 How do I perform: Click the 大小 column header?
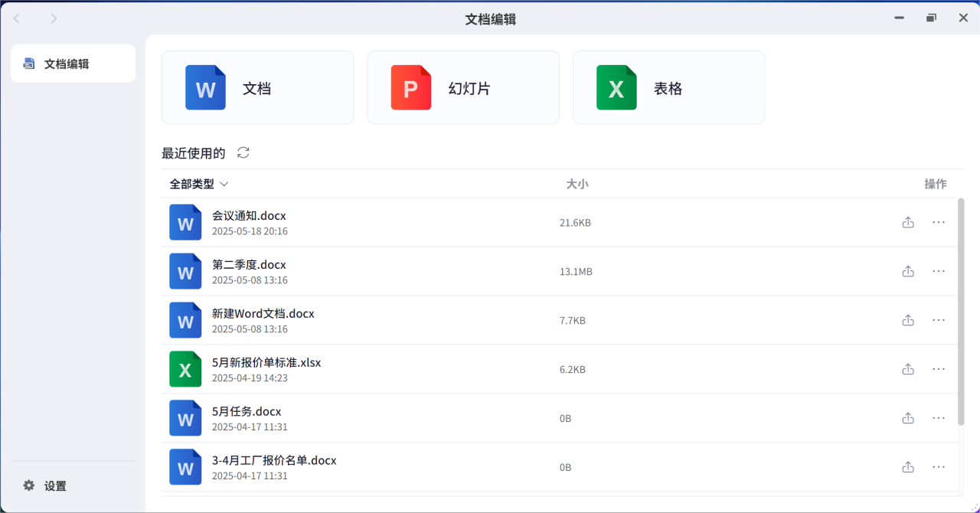577,184
